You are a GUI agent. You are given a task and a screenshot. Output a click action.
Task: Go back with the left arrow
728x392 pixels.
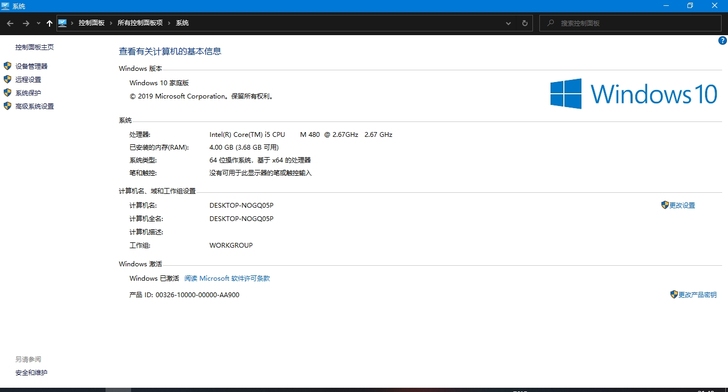(x=10, y=23)
